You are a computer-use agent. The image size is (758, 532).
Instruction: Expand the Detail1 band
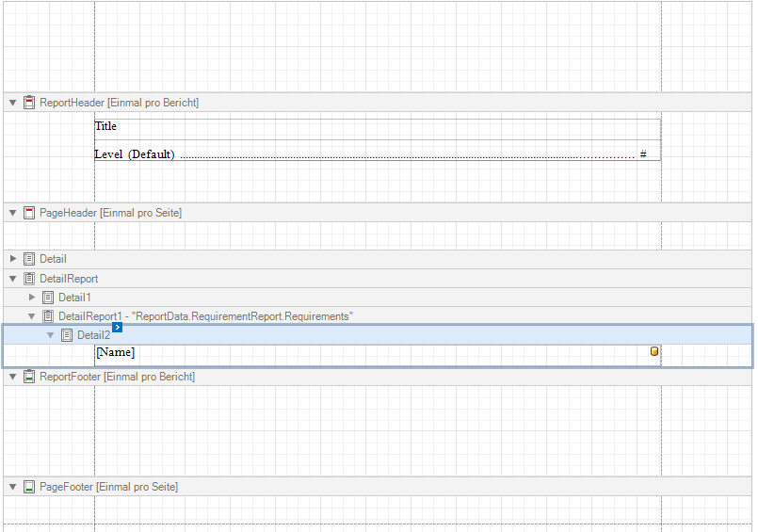click(x=32, y=298)
